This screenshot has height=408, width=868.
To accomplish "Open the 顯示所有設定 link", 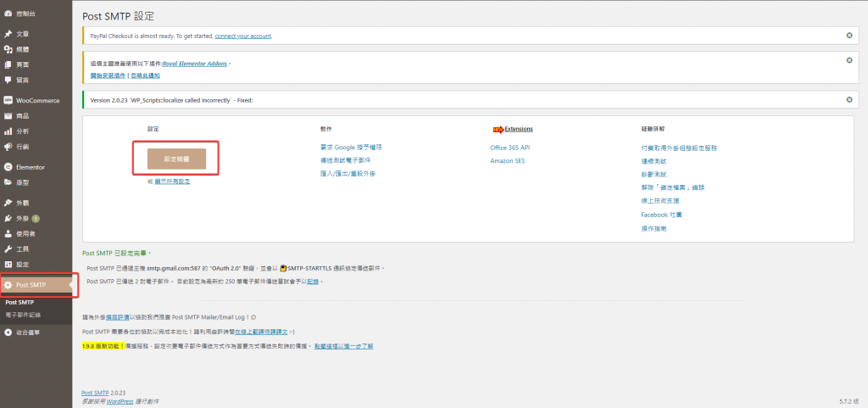I will pyautogui.click(x=171, y=181).
